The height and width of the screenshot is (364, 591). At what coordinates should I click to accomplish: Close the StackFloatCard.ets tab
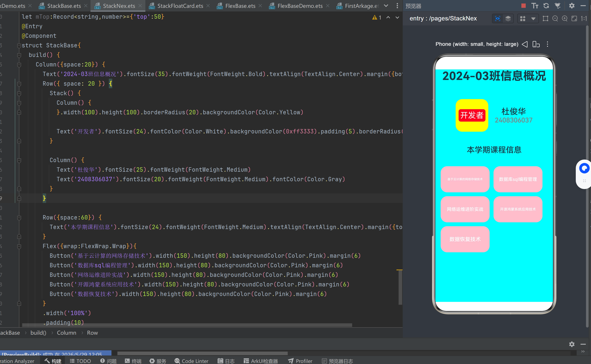tap(208, 5)
